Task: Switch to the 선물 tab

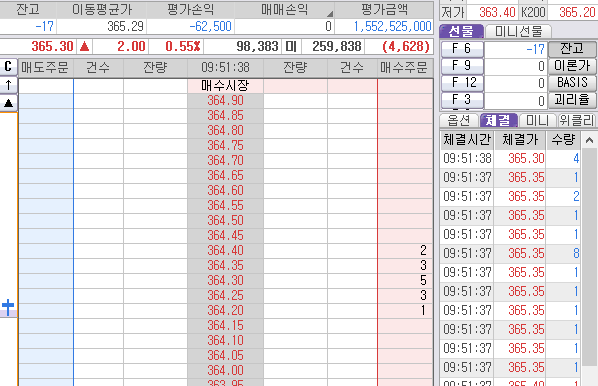Action: pyautogui.click(x=461, y=31)
